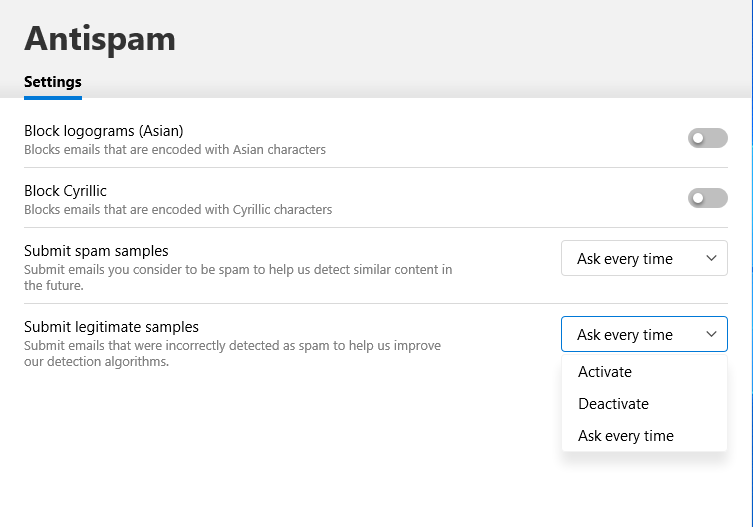Click the chevron arrow of spam samples dropdown

pos(711,259)
